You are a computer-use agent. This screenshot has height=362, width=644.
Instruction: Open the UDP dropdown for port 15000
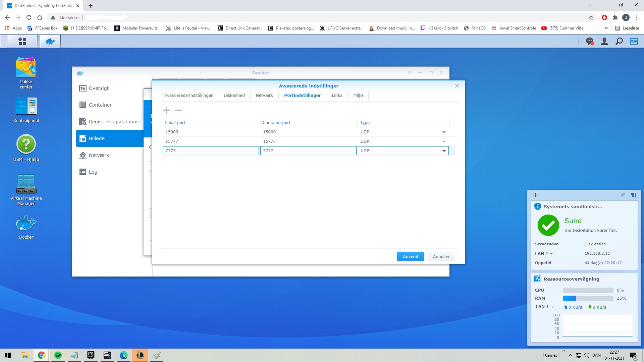tap(444, 132)
